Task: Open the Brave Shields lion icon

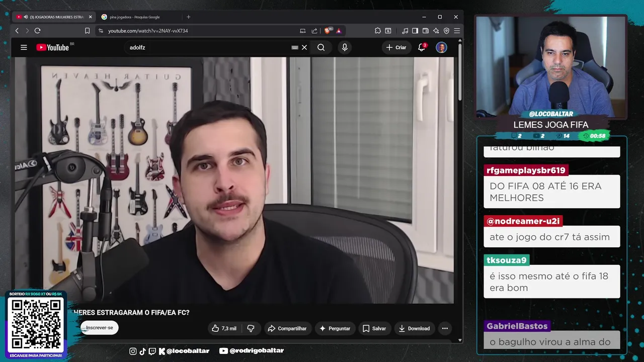Action: pos(328,31)
